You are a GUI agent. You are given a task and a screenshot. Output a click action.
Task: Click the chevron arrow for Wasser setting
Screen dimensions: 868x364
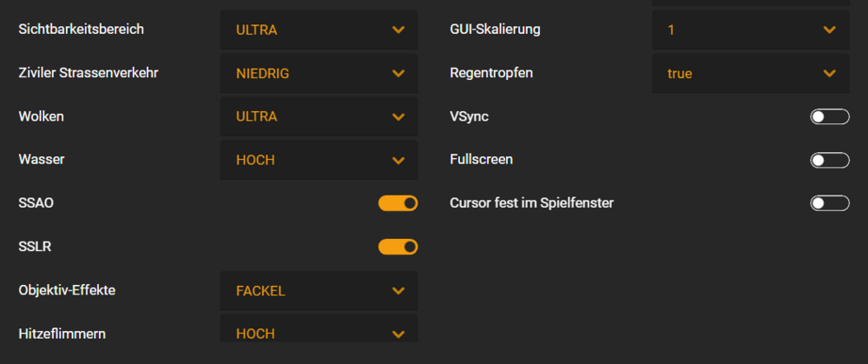coord(398,161)
